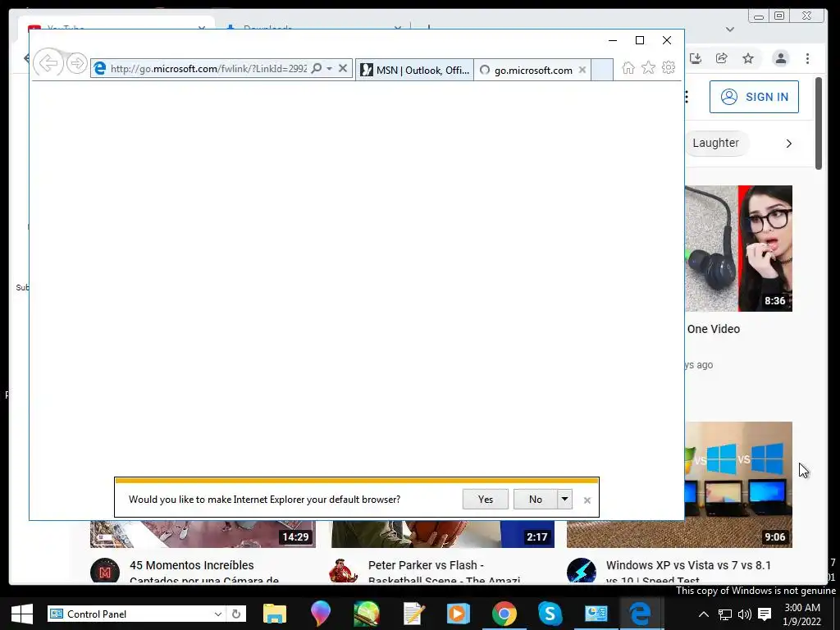The height and width of the screenshot is (630, 840).
Task: Open a new tab in Internet Explorer
Action: tap(602, 71)
